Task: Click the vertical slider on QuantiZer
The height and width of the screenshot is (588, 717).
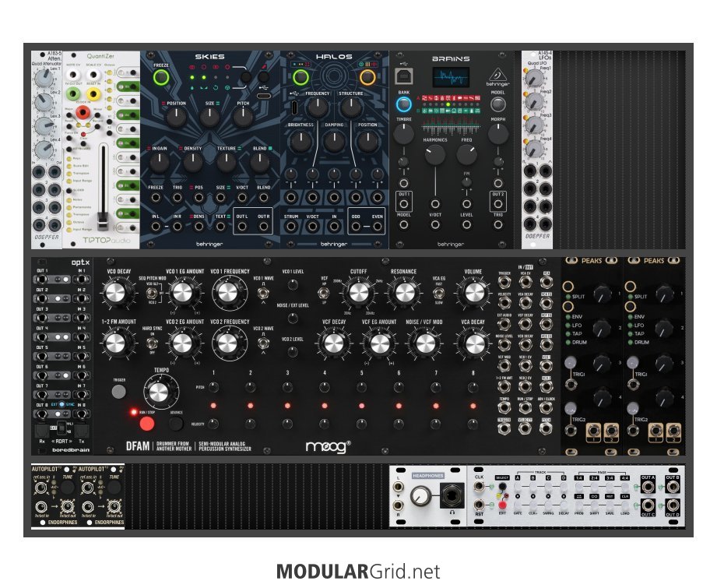Action: (104, 188)
